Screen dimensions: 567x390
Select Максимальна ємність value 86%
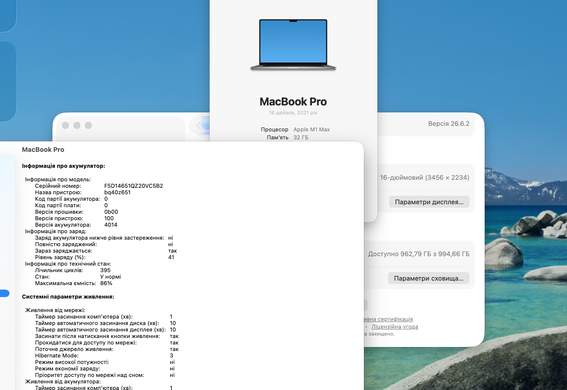pyautogui.click(x=106, y=283)
